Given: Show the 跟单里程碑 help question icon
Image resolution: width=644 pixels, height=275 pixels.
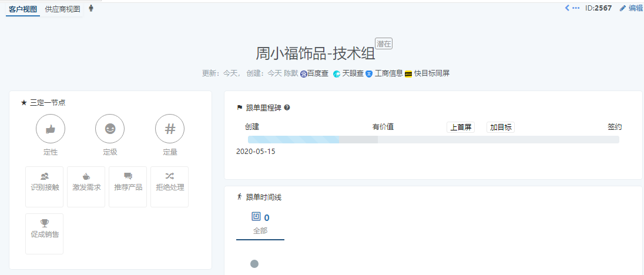Looking at the screenshot, I should (287, 108).
